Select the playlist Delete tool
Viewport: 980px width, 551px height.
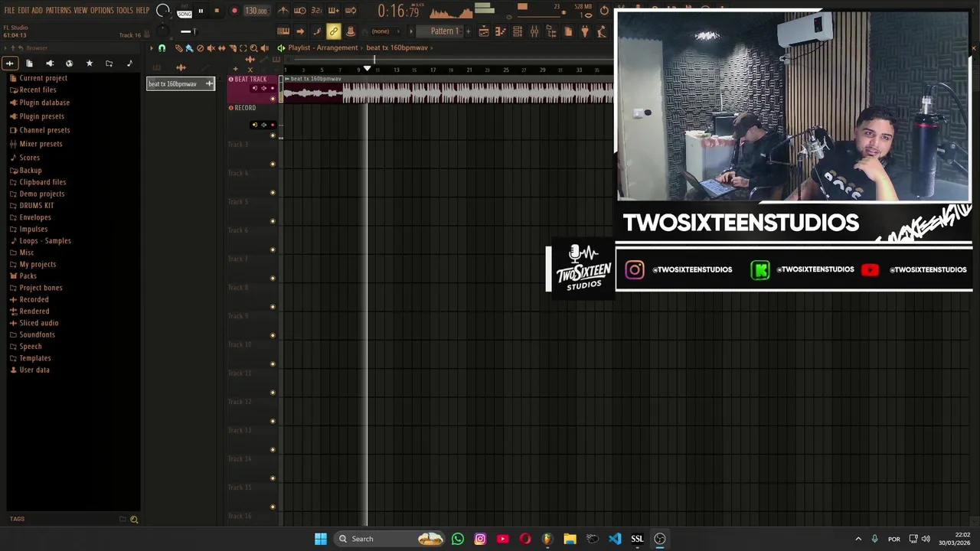tap(200, 47)
